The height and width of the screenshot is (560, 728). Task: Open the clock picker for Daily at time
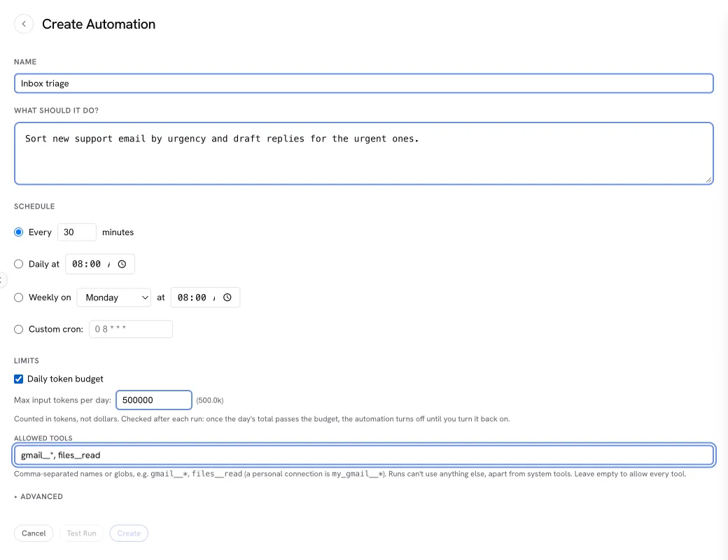122,264
